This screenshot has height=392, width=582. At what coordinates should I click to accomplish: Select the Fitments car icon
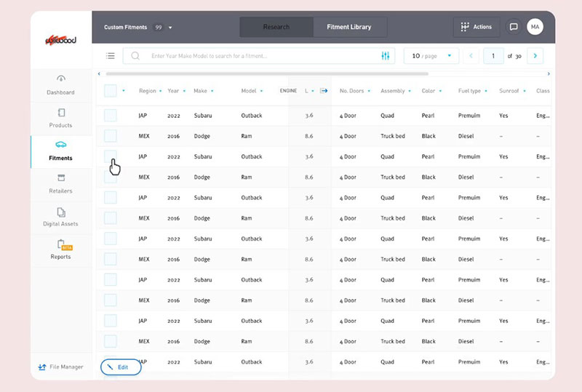pos(61,145)
